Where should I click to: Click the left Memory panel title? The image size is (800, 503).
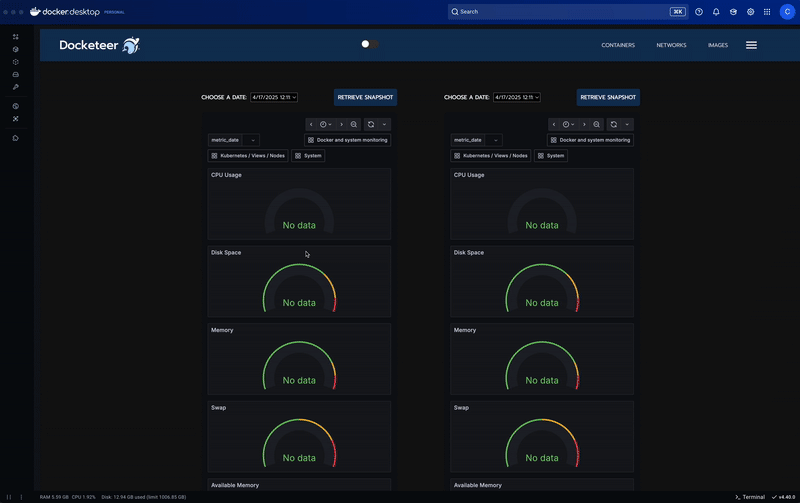(222, 330)
